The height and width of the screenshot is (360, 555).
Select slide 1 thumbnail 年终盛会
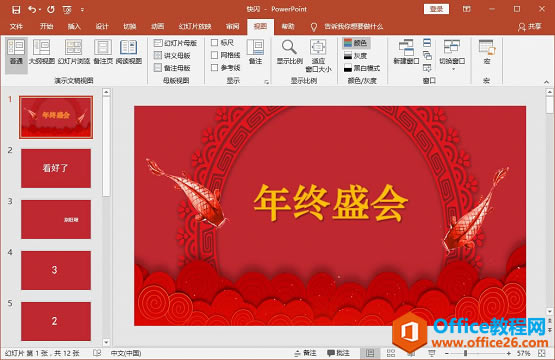point(56,117)
